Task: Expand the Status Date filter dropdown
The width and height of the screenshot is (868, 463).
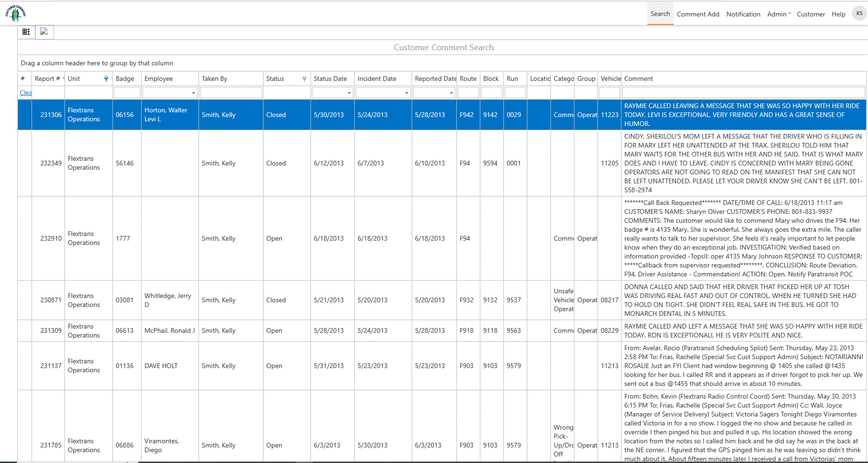Action: click(x=349, y=93)
